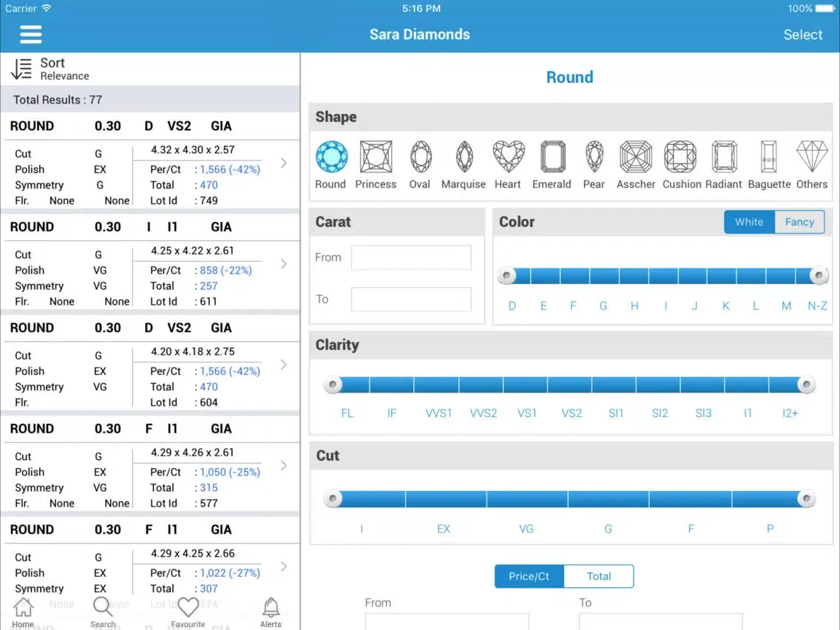Screen dimensions: 840x630
Task: Select the Cushion shape
Action: click(682, 165)
